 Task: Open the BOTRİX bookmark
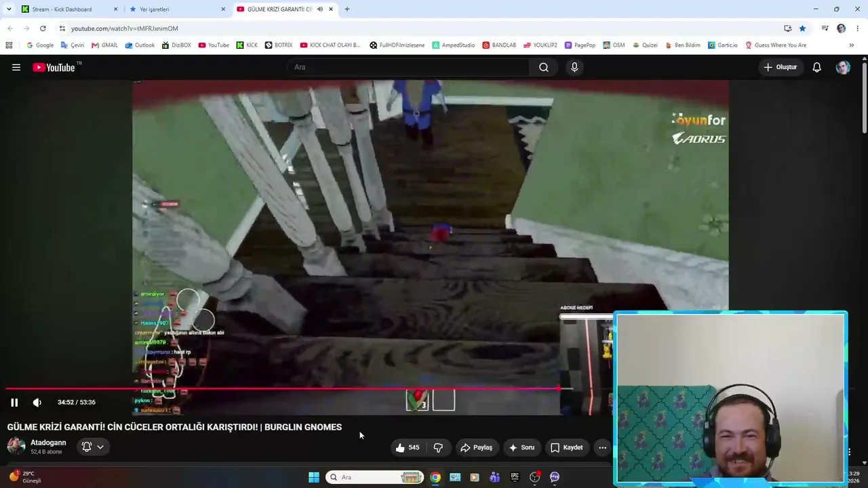[x=279, y=45]
